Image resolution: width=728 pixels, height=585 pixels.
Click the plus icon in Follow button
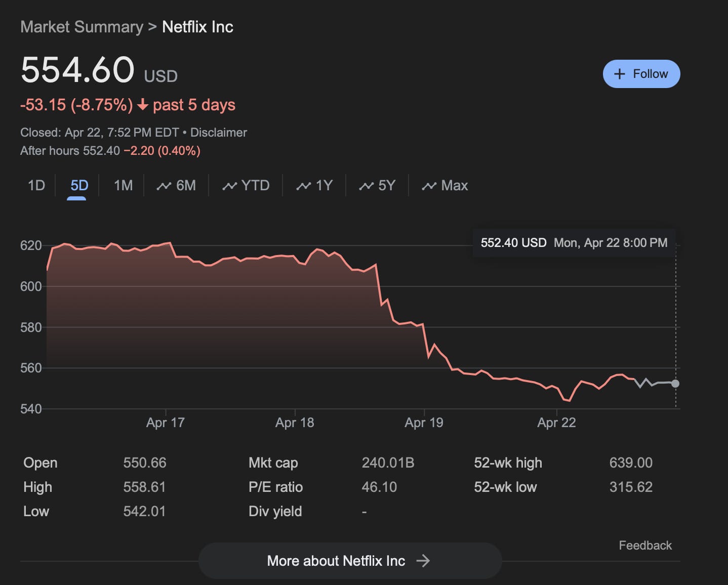[619, 74]
